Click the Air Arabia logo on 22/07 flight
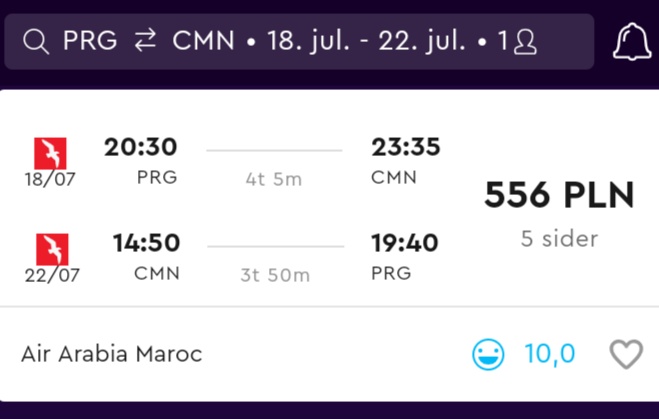The width and height of the screenshot is (659, 419). click(x=52, y=249)
